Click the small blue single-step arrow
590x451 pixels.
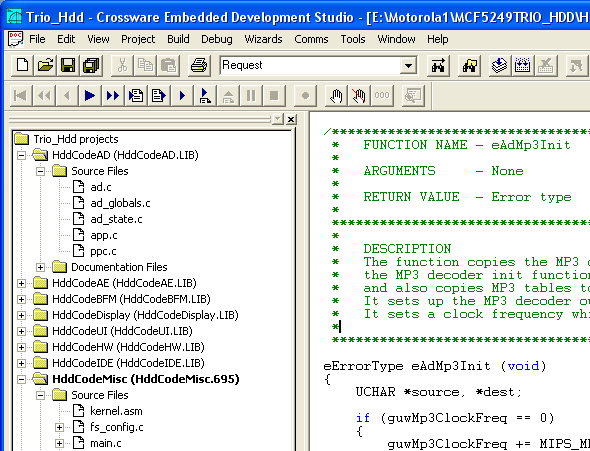click(x=182, y=96)
